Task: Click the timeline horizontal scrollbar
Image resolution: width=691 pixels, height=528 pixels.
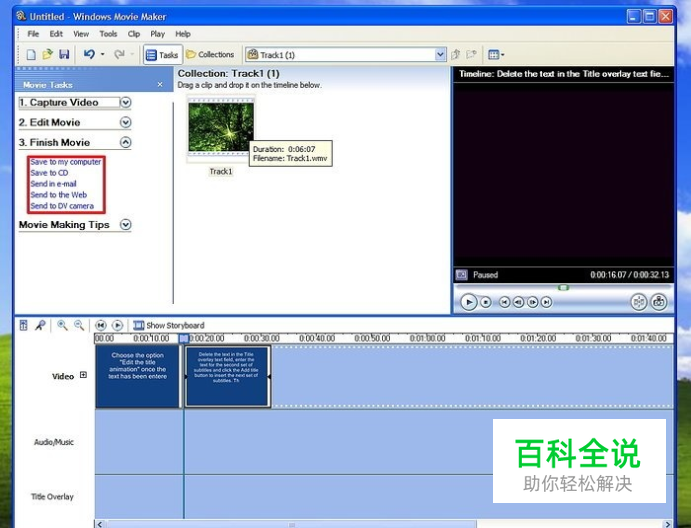Action: [x=291, y=524]
